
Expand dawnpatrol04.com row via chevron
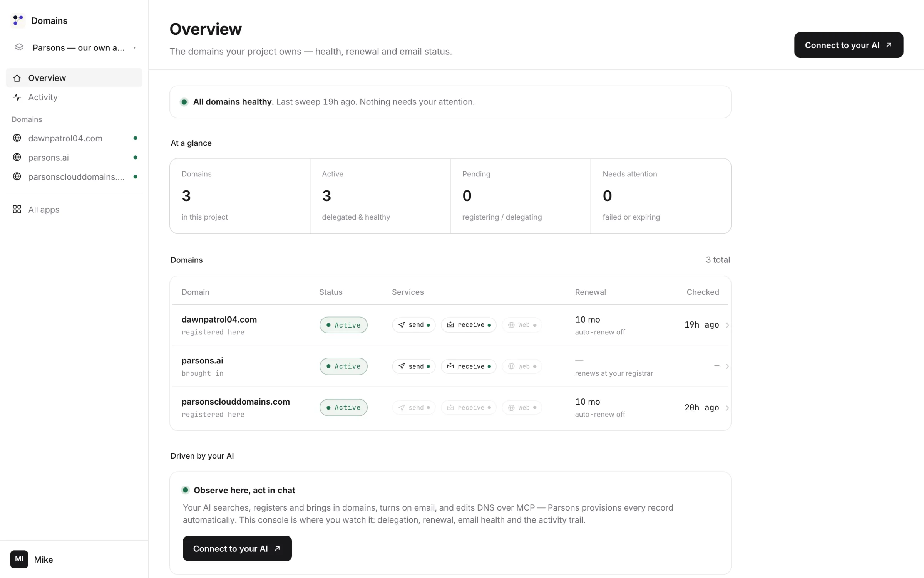727,325
